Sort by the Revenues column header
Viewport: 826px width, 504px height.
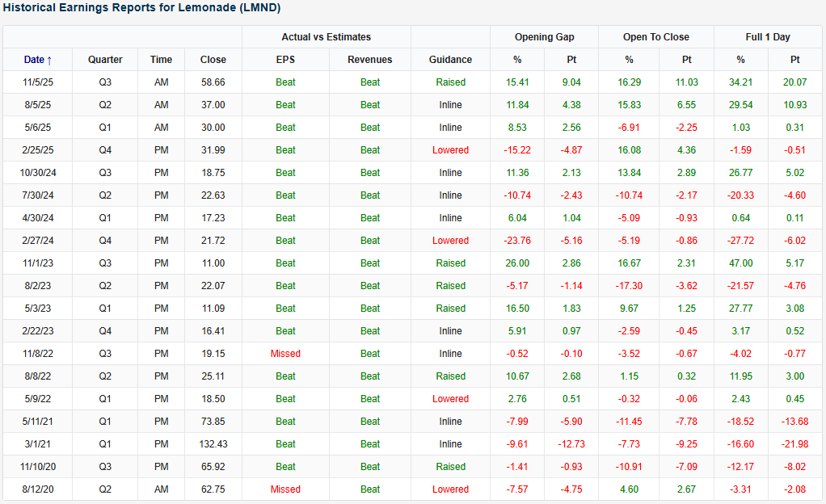(x=369, y=60)
